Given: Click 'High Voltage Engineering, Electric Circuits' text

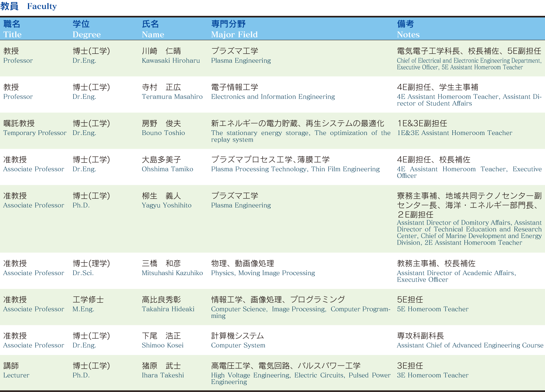Looking at the screenshot, I should coord(278,375).
